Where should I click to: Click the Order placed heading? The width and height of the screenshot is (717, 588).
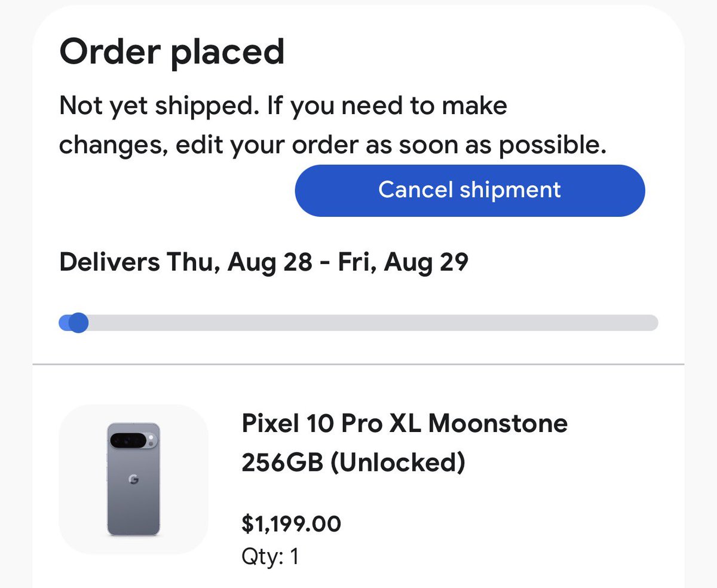(171, 52)
